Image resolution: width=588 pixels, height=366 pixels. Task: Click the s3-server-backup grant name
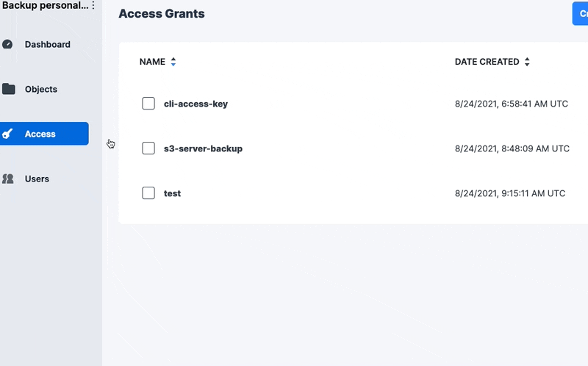pyautogui.click(x=203, y=148)
